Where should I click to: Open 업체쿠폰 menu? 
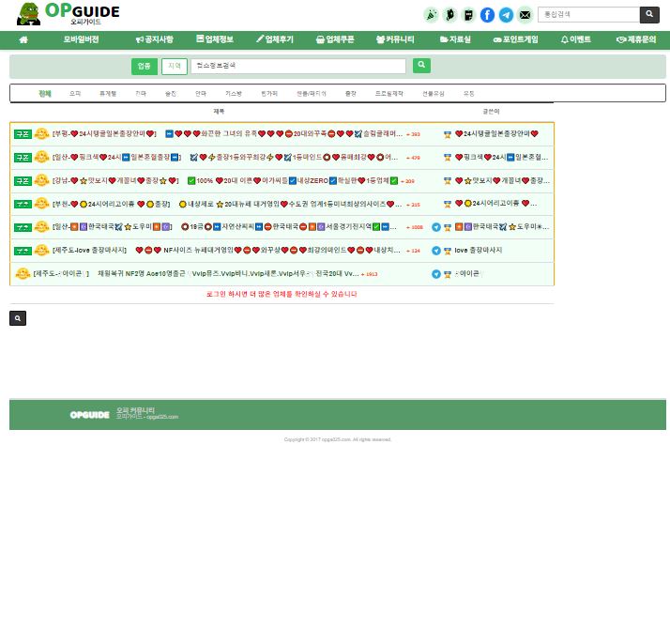(x=335, y=39)
